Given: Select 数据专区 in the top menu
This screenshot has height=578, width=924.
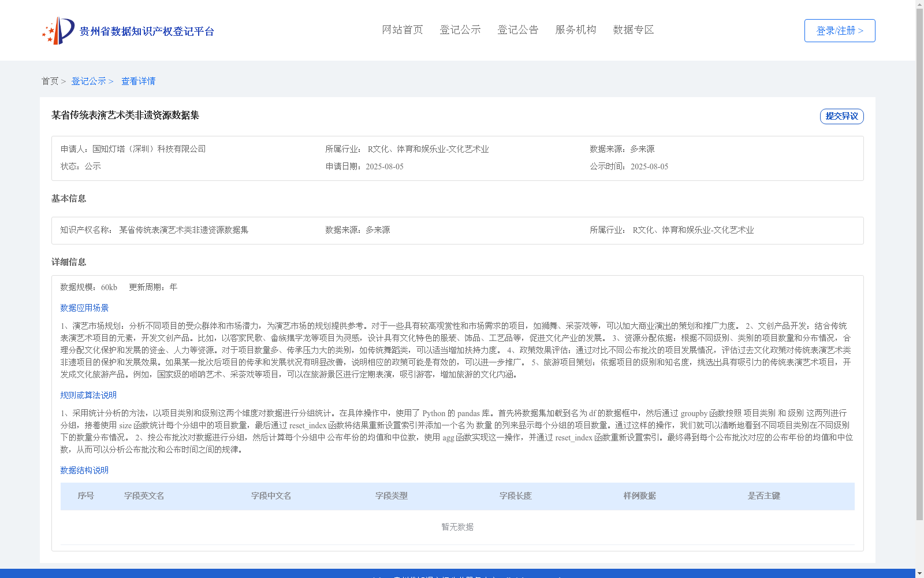Looking at the screenshot, I should coord(634,29).
